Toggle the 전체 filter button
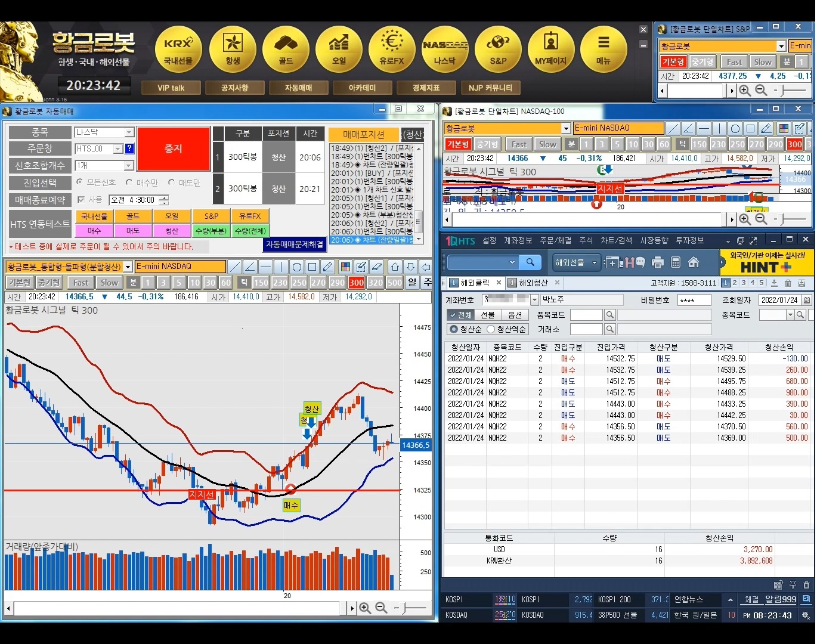 tap(461, 315)
